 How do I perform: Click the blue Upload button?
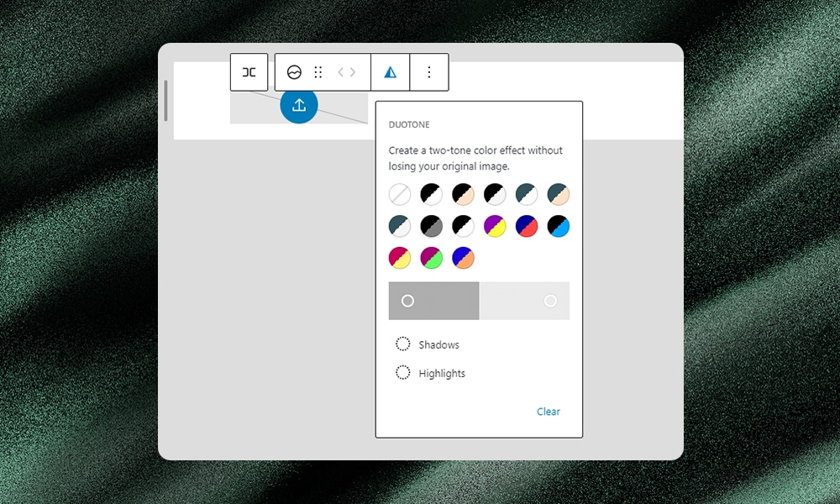[299, 105]
